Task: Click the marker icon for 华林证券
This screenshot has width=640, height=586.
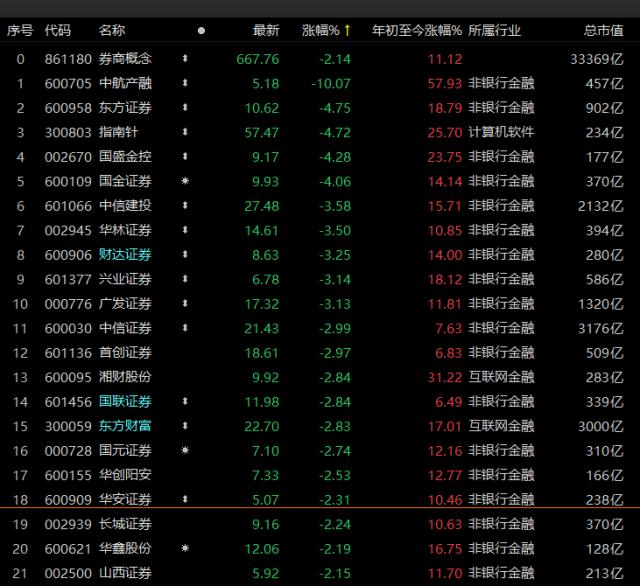Action: [x=185, y=230]
